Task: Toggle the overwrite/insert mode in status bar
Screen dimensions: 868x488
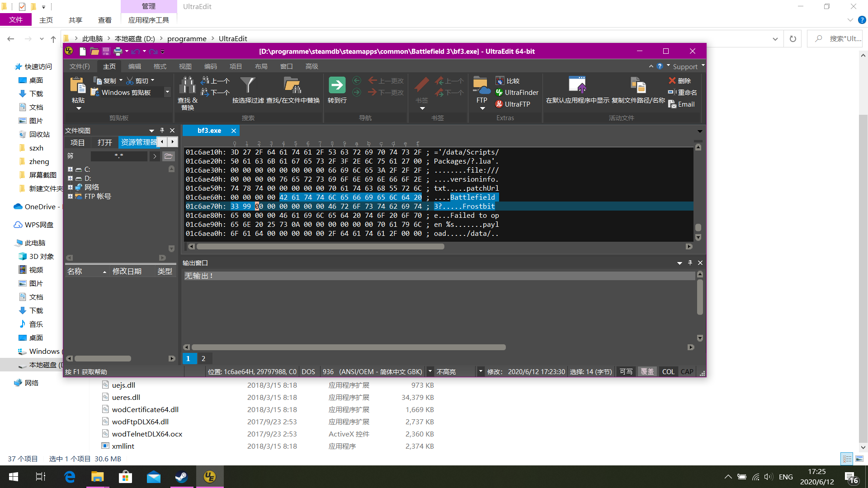Action: coord(647,371)
